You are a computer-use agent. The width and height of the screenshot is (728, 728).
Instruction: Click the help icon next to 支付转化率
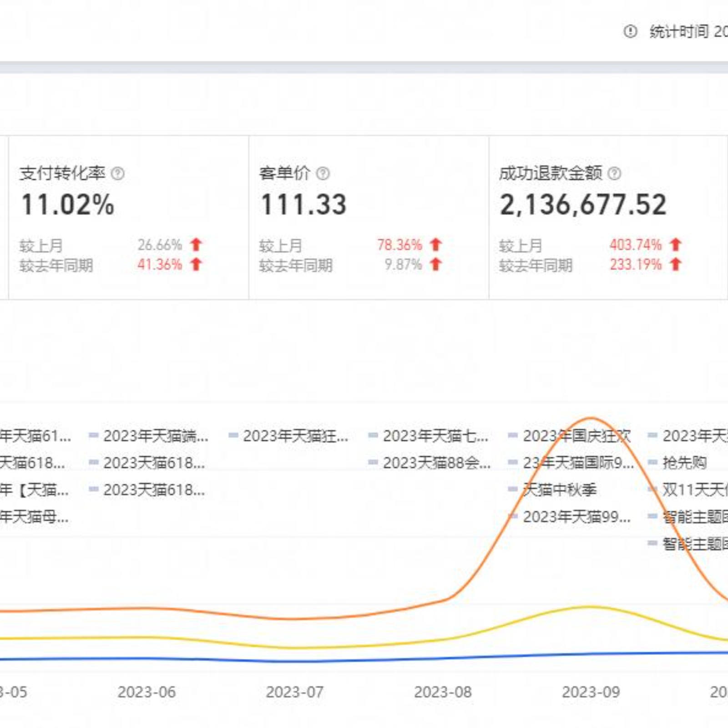pyautogui.click(x=118, y=173)
